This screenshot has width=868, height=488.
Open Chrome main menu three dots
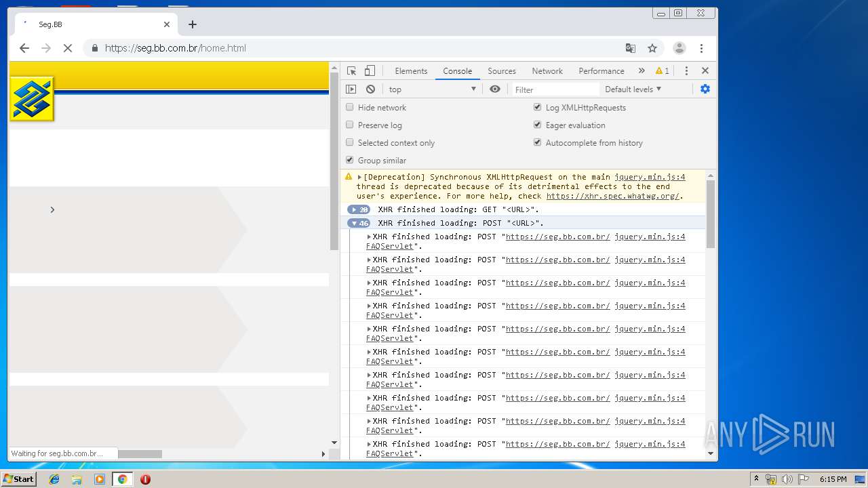point(701,48)
